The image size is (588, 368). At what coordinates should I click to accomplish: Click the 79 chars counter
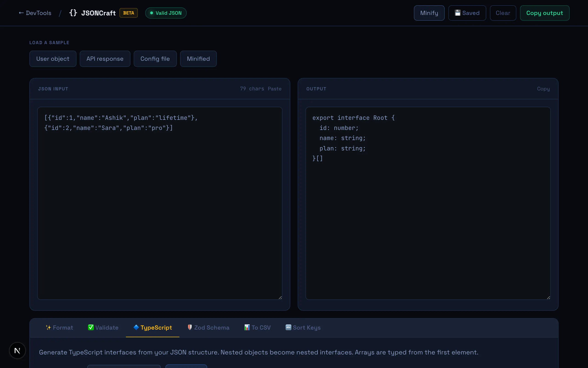point(252,89)
